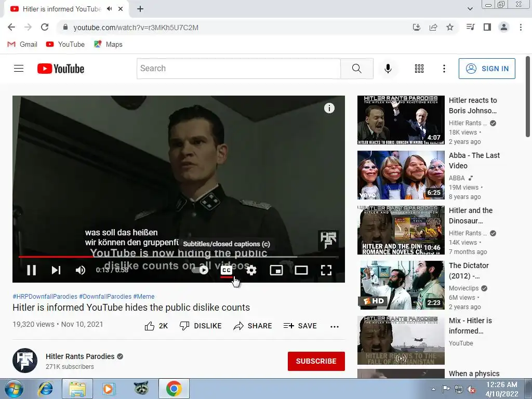Pause the video with the pause button

(32, 270)
